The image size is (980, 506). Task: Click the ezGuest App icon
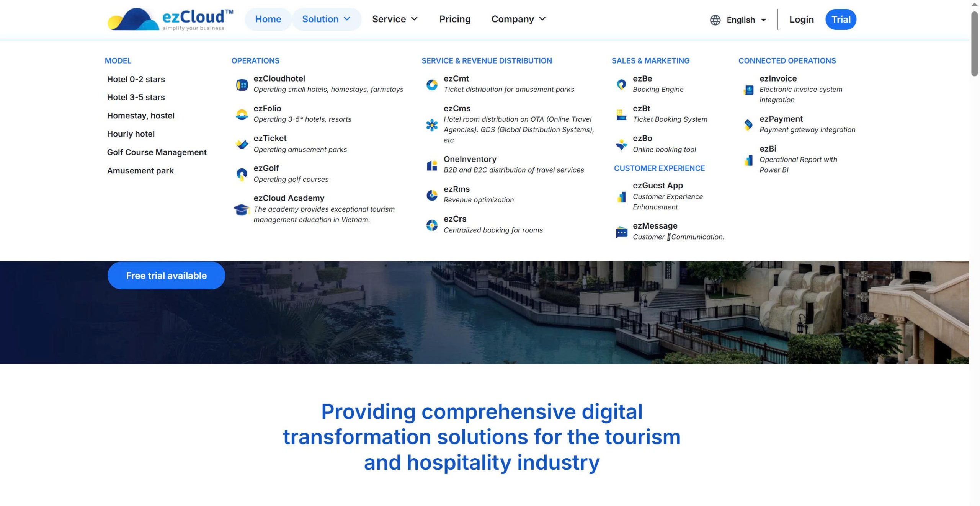click(x=621, y=197)
